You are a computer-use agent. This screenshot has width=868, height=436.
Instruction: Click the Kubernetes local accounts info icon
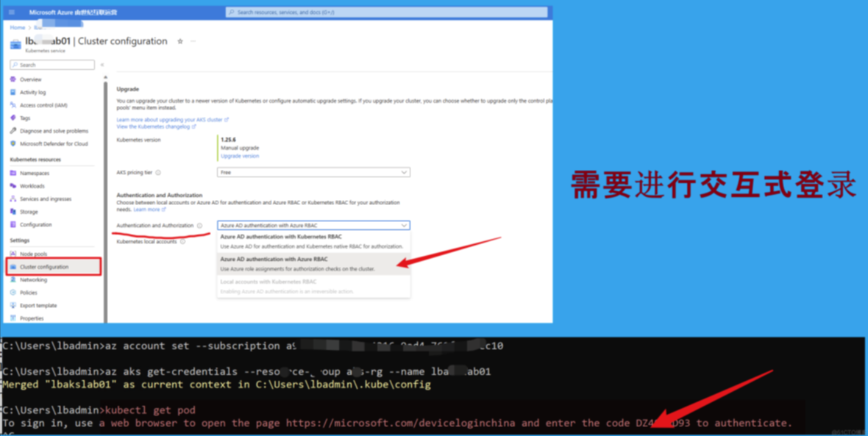pos(183,241)
